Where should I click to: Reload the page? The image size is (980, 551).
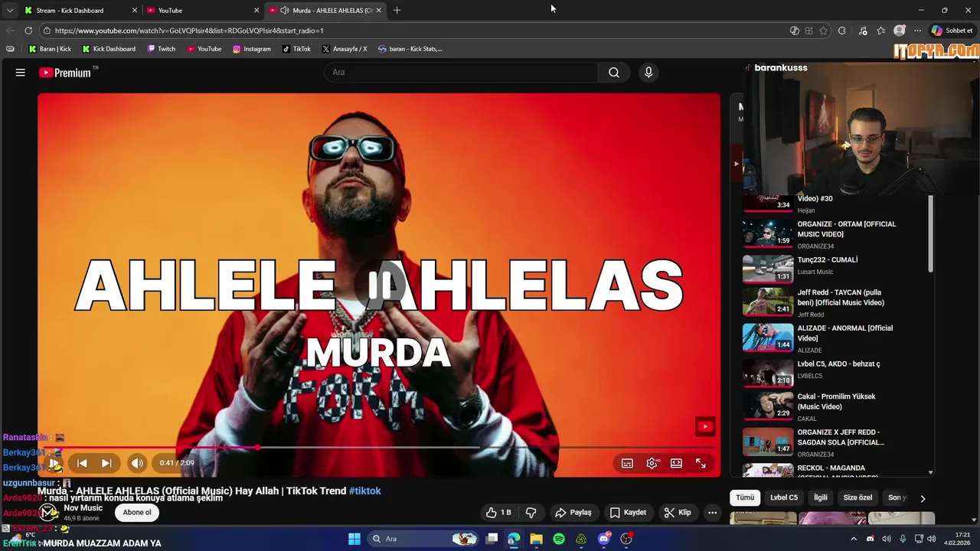28,31
